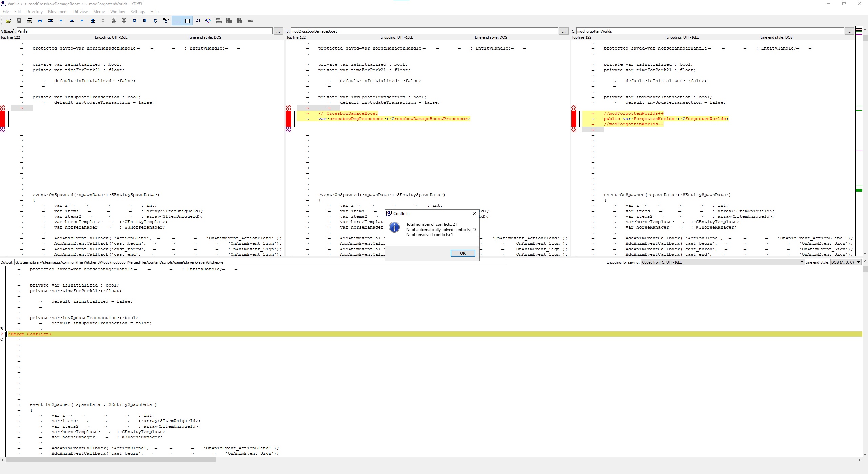Viewport: 868px width, 474px height.
Task: Browse for file C with ellipsis button
Action: tap(849, 31)
